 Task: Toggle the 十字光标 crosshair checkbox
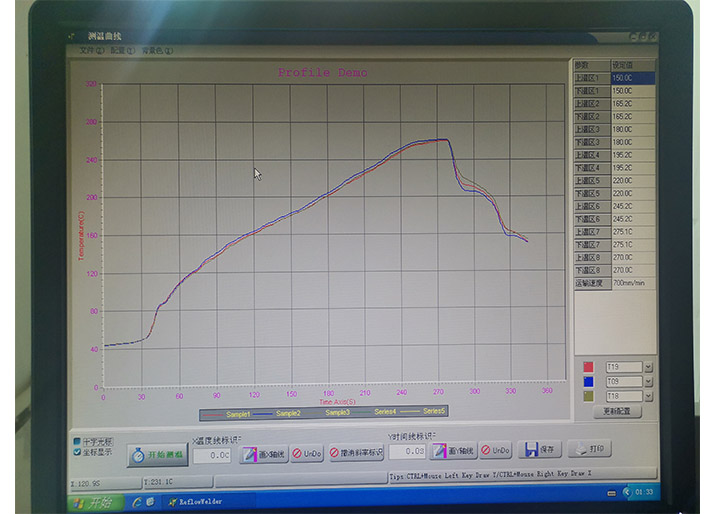tap(77, 440)
